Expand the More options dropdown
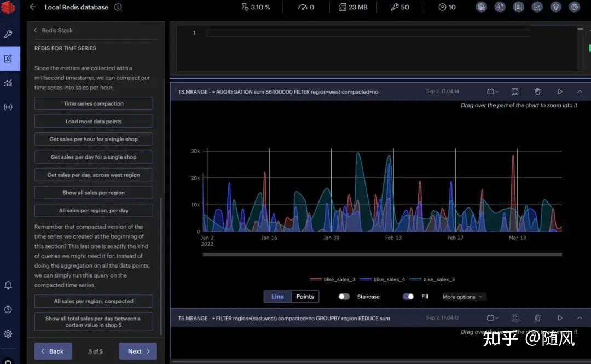 click(x=462, y=297)
